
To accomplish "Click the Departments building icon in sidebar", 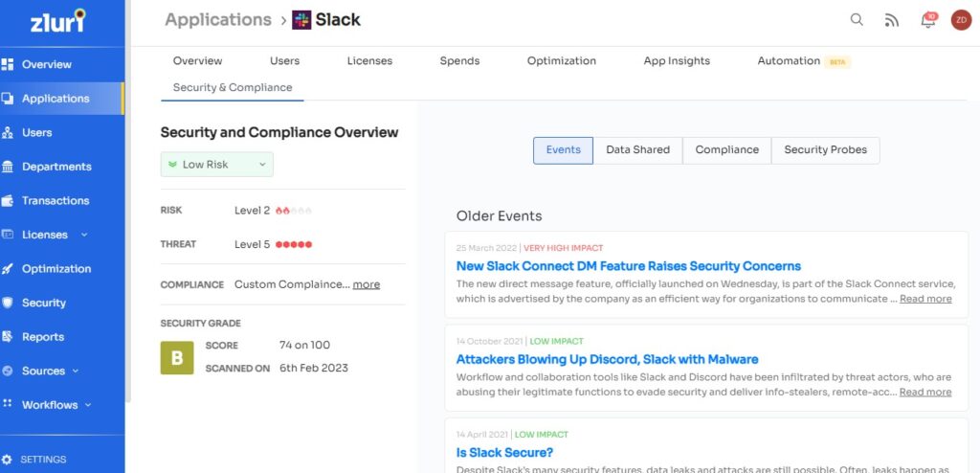I will point(8,167).
